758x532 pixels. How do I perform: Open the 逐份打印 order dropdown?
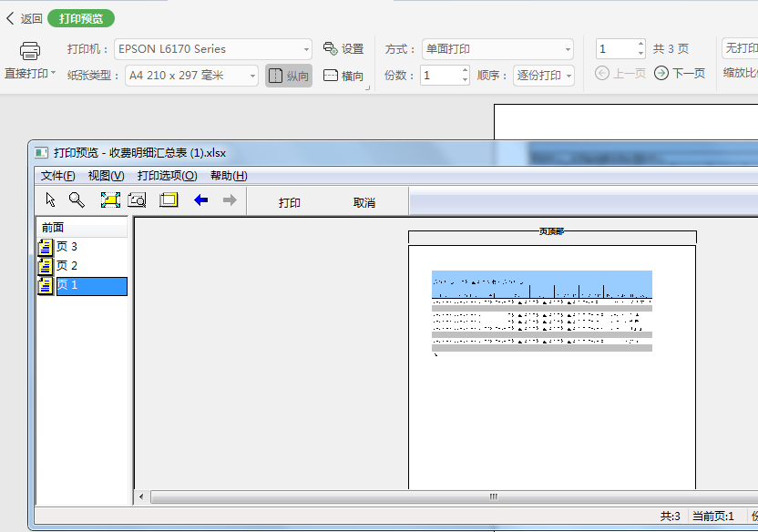coord(543,76)
